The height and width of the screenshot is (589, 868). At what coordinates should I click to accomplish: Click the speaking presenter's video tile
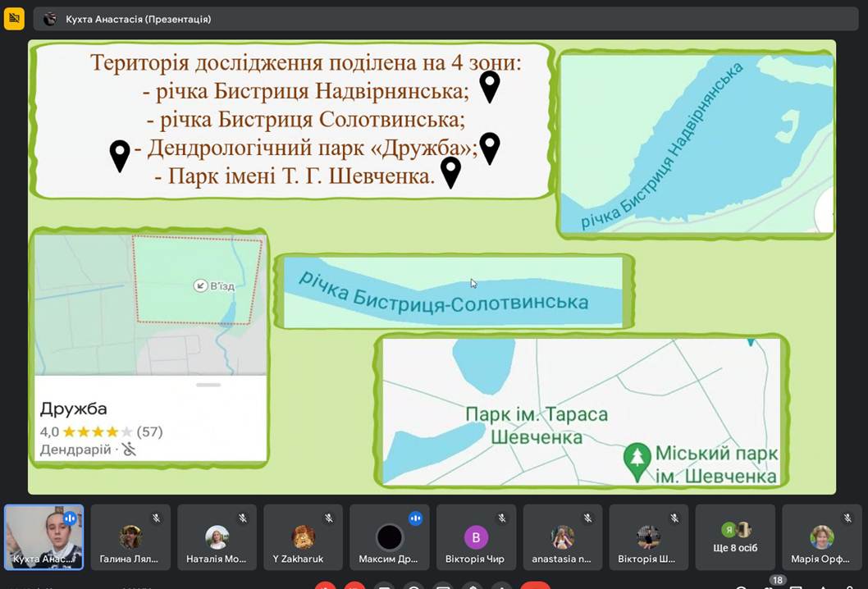(43, 537)
